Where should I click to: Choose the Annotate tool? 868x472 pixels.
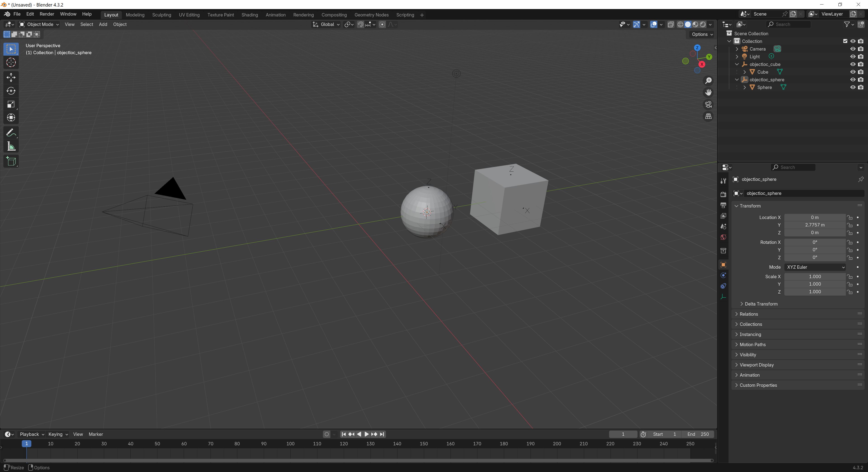[x=11, y=133]
